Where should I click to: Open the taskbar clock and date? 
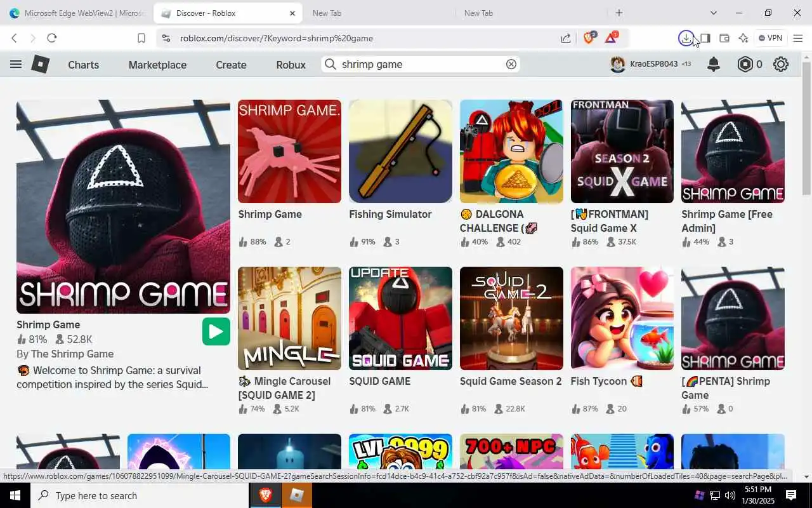click(x=758, y=495)
